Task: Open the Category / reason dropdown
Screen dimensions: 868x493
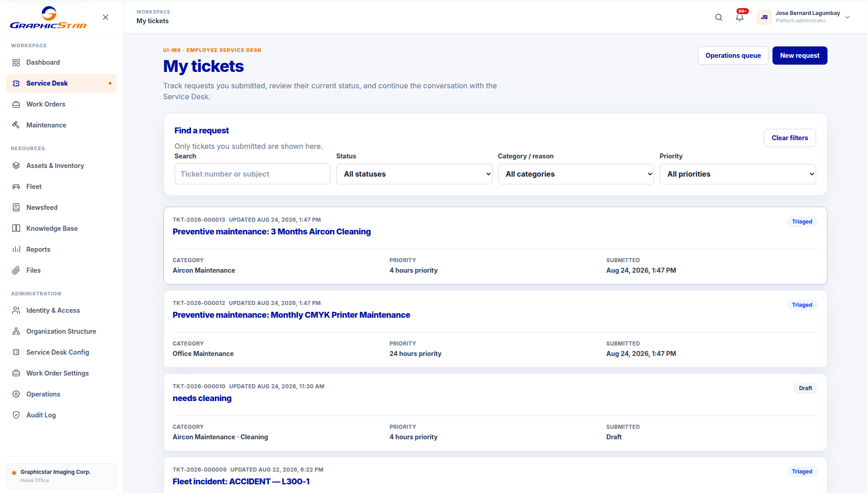Action: click(x=576, y=174)
